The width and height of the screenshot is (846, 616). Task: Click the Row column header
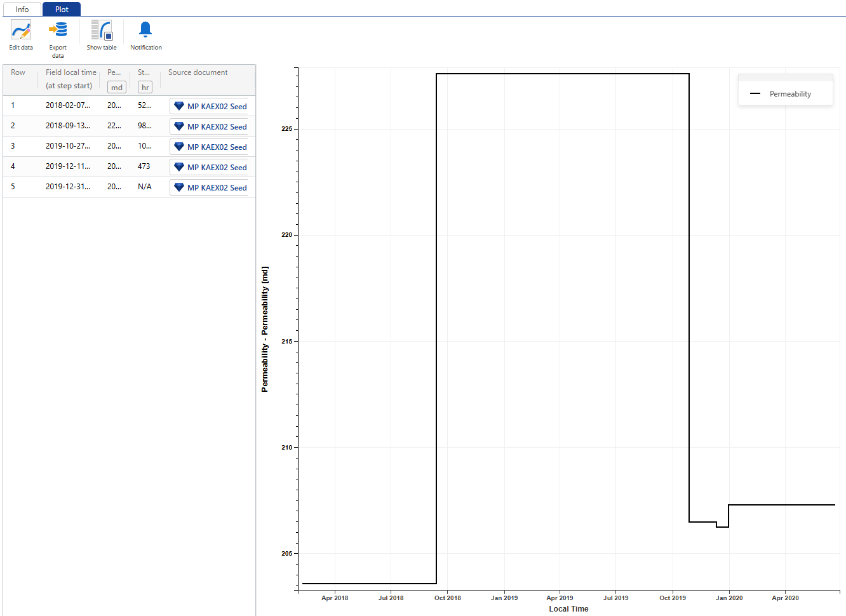pyautogui.click(x=18, y=72)
